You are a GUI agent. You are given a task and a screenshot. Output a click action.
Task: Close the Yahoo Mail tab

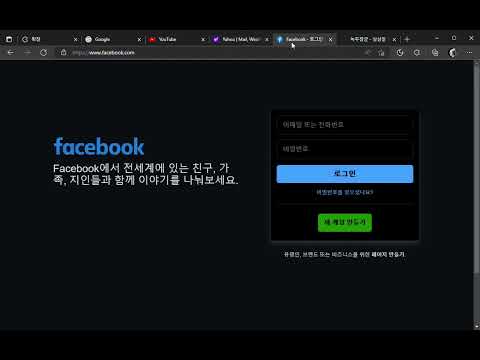[x=267, y=40]
